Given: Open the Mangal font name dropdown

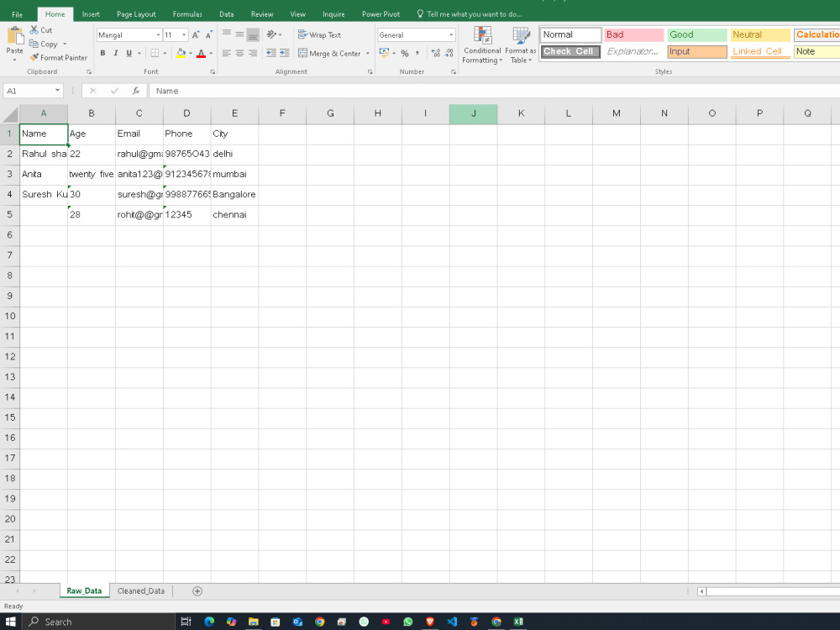Looking at the screenshot, I should (x=158, y=34).
